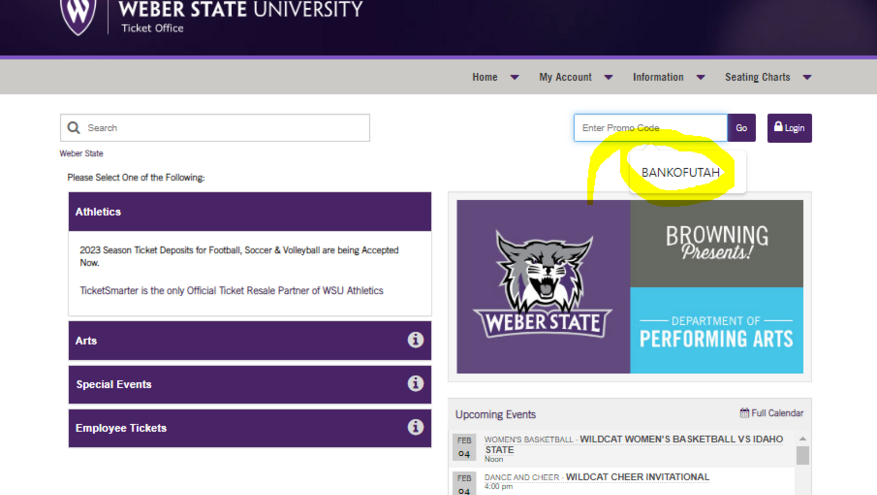Open the Special Events info icon
Image resolution: width=877 pixels, height=495 pixels.
coord(415,383)
